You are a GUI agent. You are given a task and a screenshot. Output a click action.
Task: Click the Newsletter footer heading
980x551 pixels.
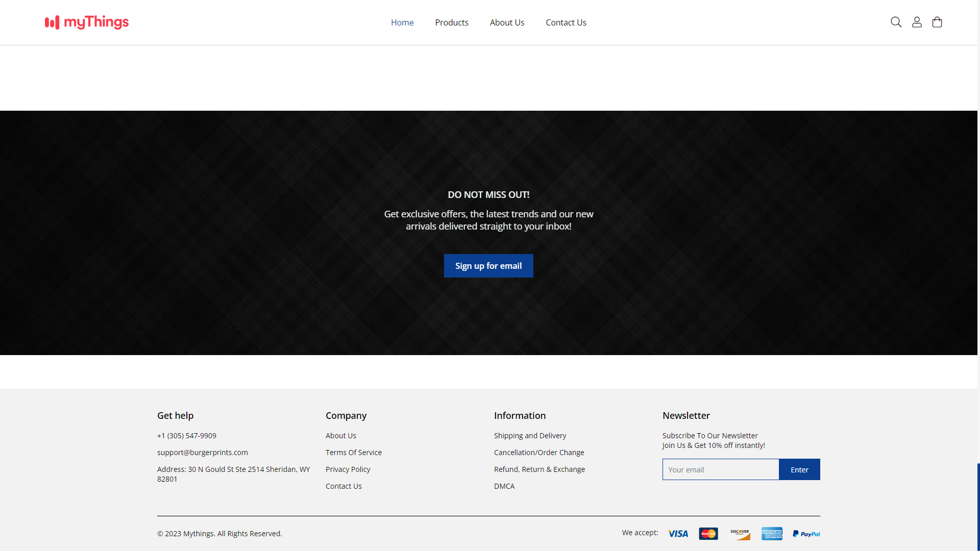tap(686, 416)
